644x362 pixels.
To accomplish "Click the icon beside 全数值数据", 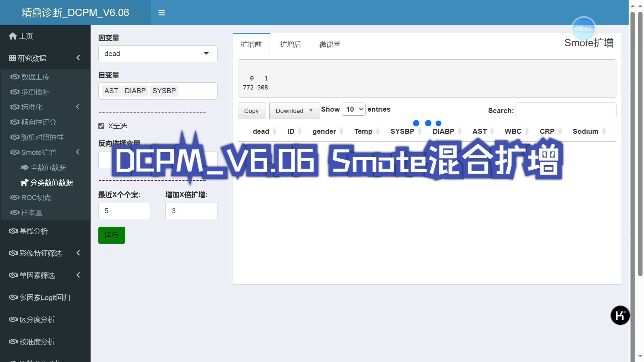I will click(24, 167).
